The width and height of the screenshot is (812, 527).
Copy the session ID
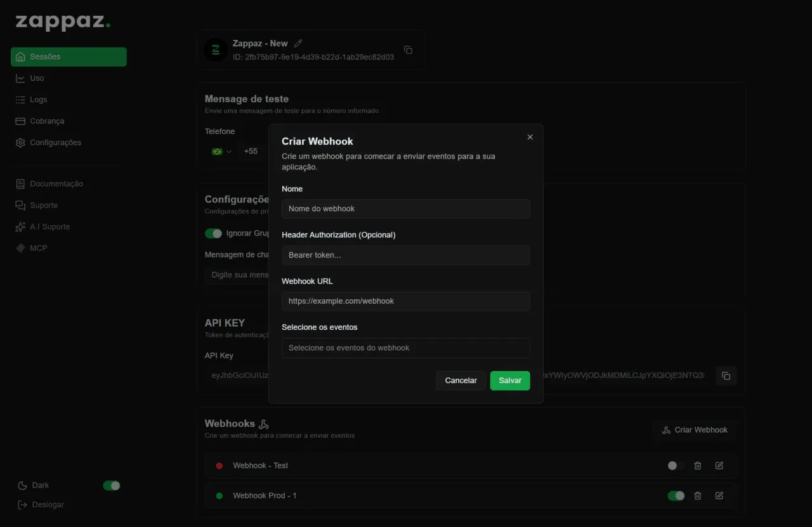pyautogui.click(x=408, y=49)
